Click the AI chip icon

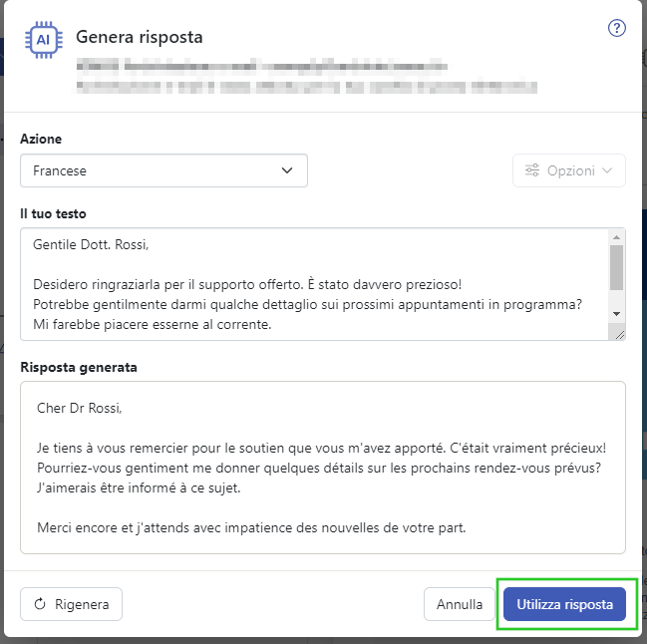(43, 40)
